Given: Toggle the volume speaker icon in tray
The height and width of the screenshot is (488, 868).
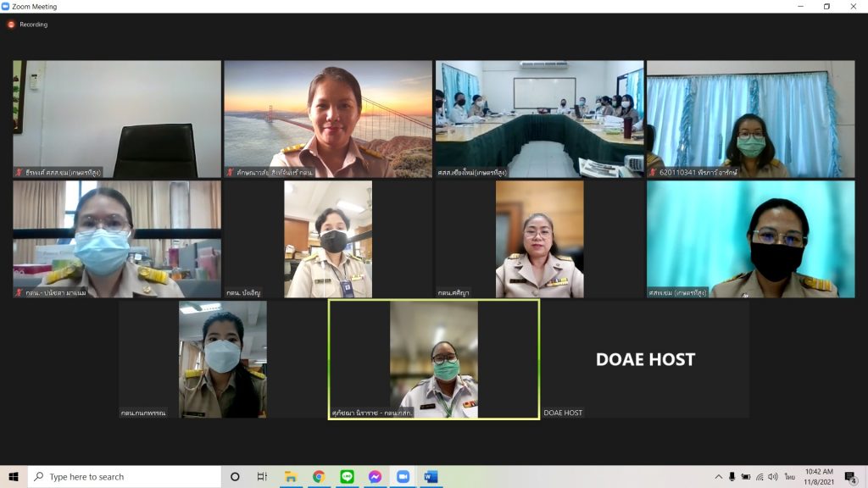Looking at the screenshot, I should [x=773, y=477].
